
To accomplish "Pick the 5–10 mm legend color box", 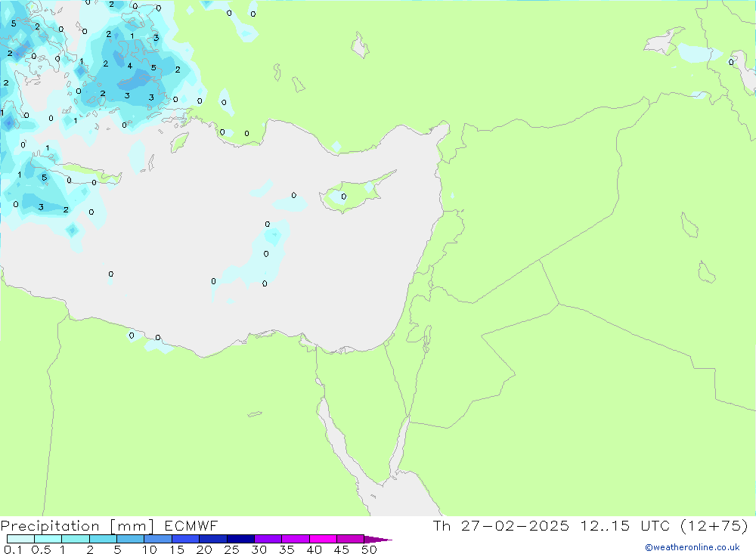I will point(131,539).
